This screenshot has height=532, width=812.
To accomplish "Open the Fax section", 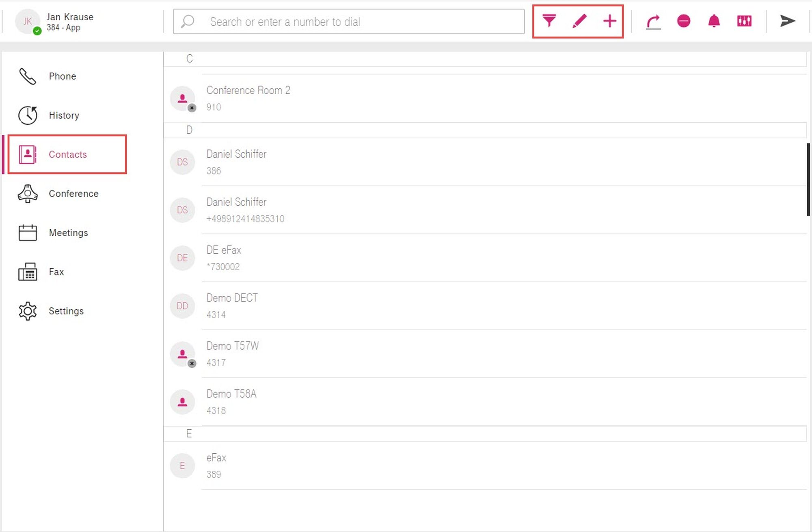I will (x=56, y=272).
